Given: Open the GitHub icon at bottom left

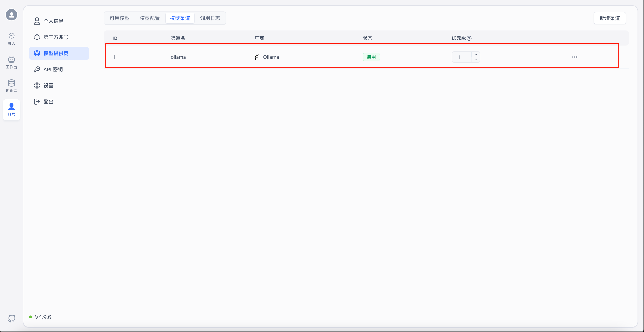Looking at the screenshot, I should (11, 319).
